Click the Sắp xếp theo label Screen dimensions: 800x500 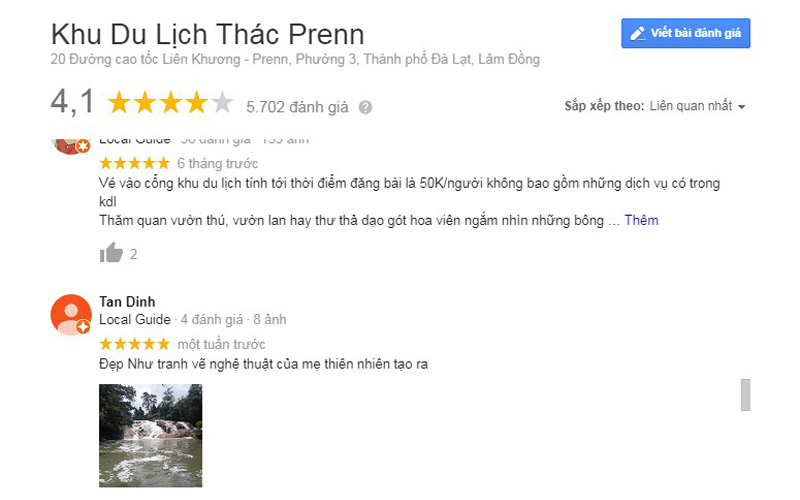[x=604, y=106]
